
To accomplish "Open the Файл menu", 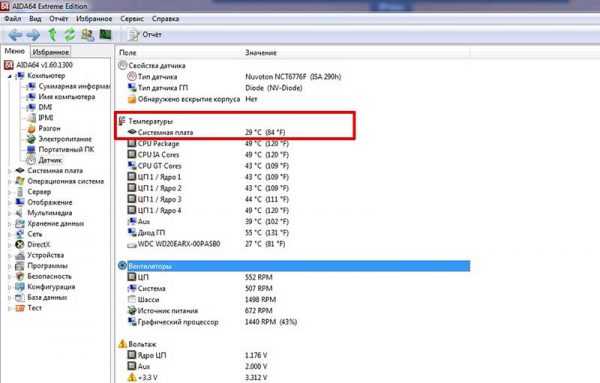I will click(x=13, y=19).
